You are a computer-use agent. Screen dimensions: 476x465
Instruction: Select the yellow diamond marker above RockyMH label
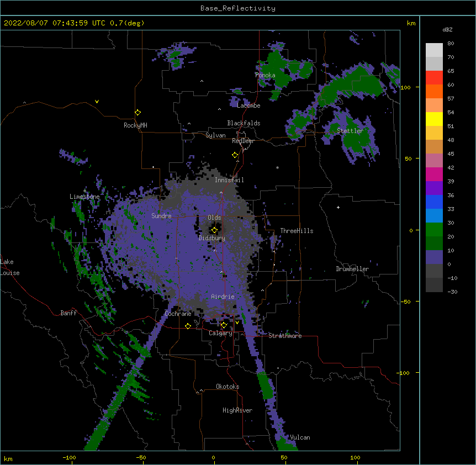pyautogui.click(x=138, y=113)
